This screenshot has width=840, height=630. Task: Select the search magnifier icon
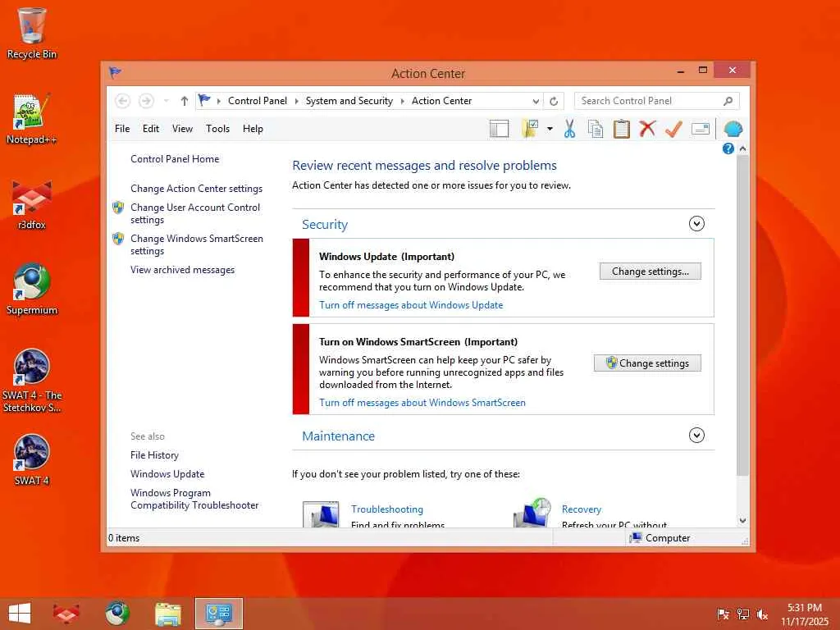pos(728,101)
